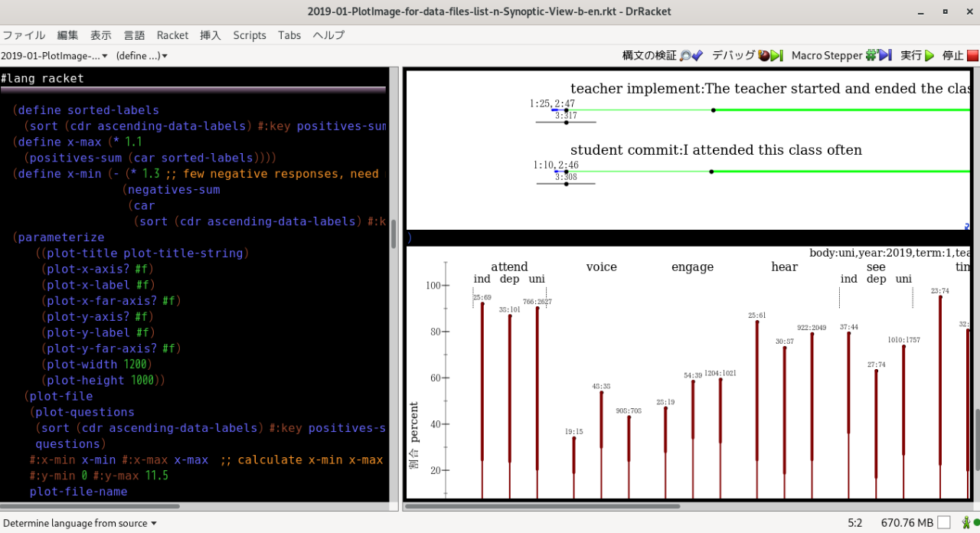Click the (plot-y-label #f) line
980x533 pixels.
(97, 332)
